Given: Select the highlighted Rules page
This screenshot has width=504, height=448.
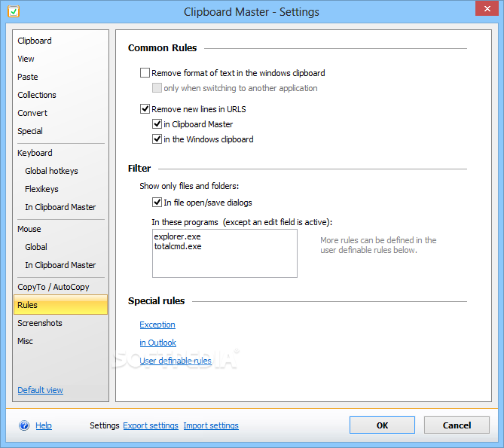Looking at the screenshot, I should coord(60,305).
